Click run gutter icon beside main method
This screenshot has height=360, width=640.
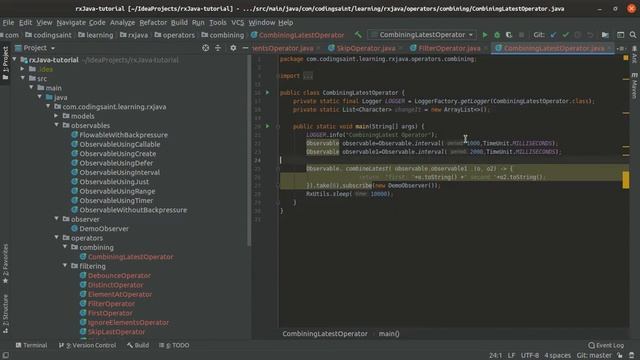267,126
